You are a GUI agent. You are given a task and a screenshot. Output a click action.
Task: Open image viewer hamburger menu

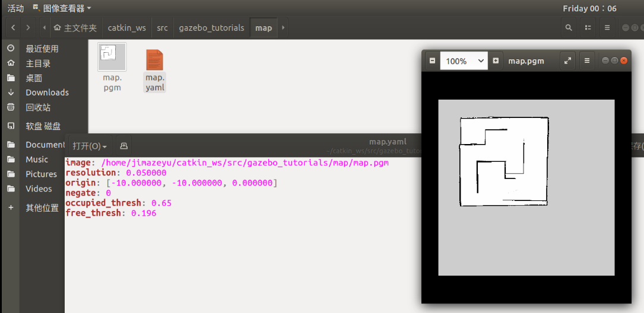[x=587, y=60]
